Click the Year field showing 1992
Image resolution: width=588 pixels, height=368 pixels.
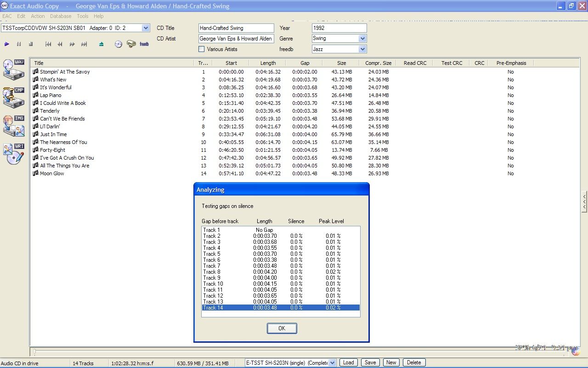click(339, 28)
